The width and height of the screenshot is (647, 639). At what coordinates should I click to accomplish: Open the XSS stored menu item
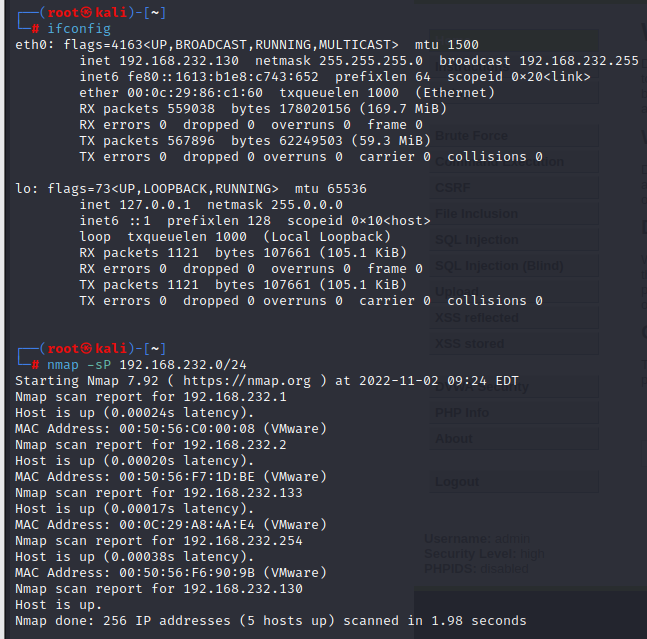[x=470, y=344]
